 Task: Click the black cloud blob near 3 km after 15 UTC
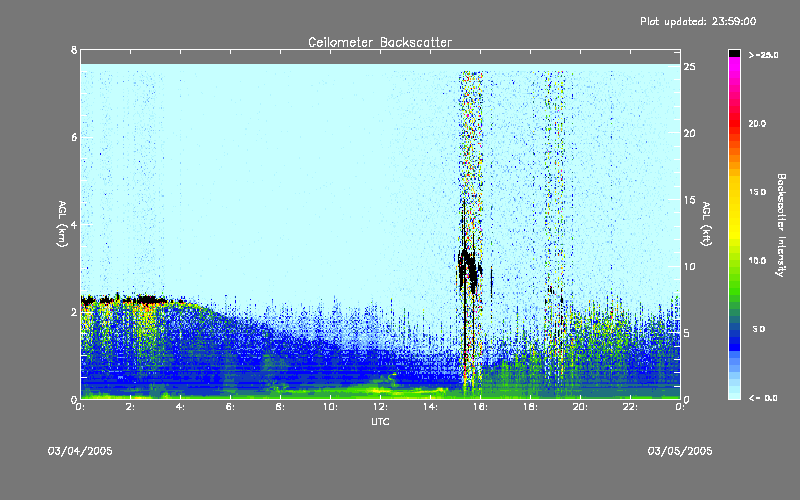point(469,270)
